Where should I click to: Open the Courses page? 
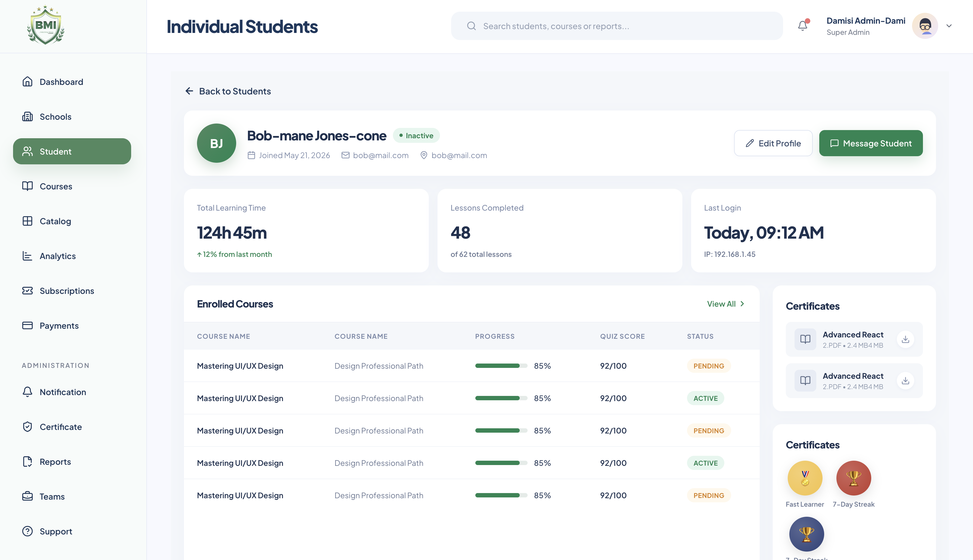72,186
